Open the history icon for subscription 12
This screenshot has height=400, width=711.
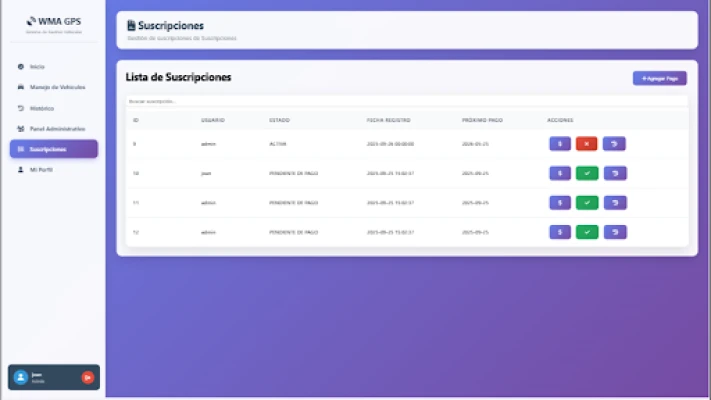point(614,232)
